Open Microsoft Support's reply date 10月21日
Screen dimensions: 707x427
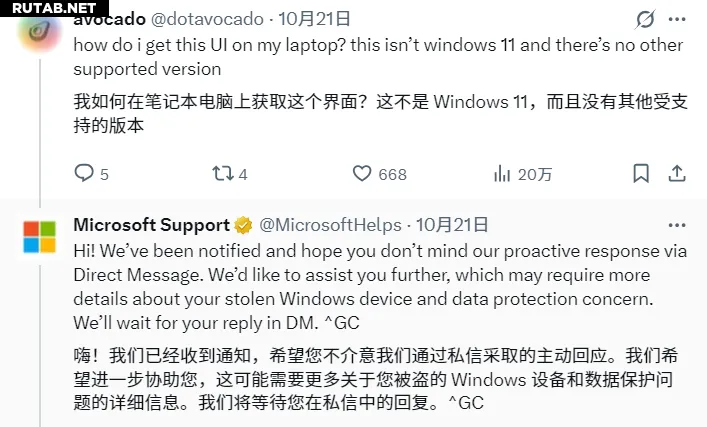point(453,224)
